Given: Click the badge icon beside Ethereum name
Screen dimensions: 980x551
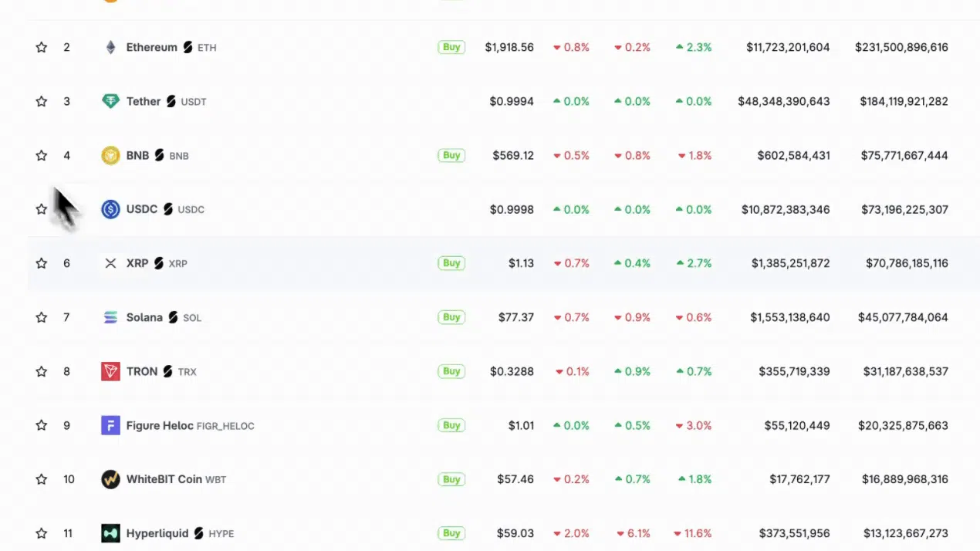Looking at the screenshot, I should tap(188, 47).
